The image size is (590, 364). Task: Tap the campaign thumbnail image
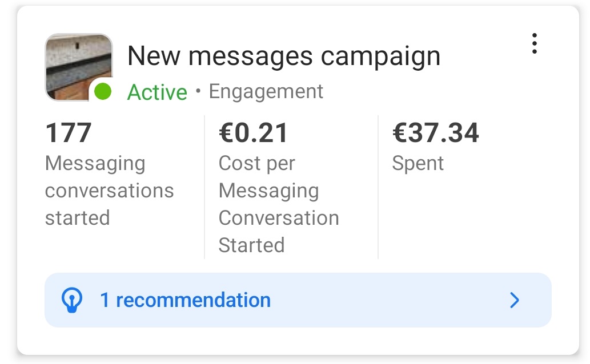tap(79, 67)
